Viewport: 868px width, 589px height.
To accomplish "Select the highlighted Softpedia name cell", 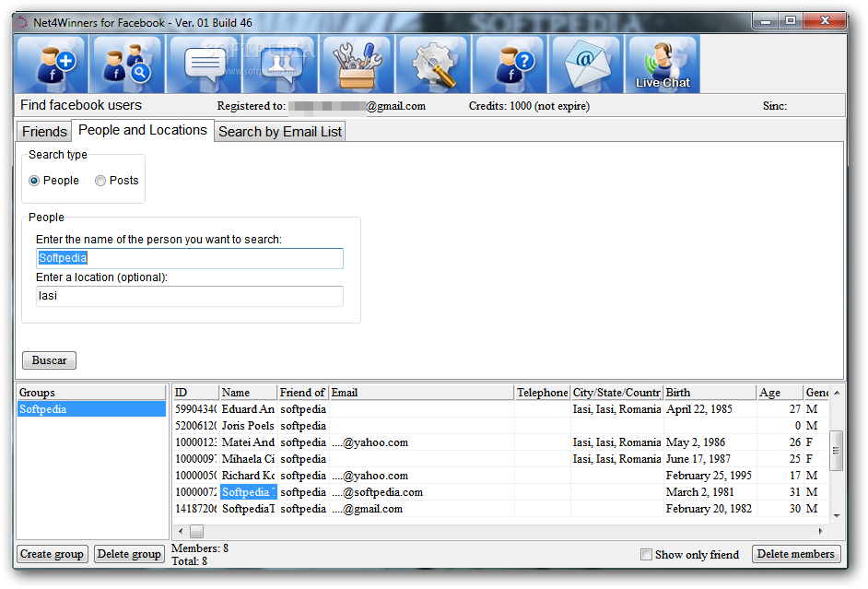I will click(248, 492).
